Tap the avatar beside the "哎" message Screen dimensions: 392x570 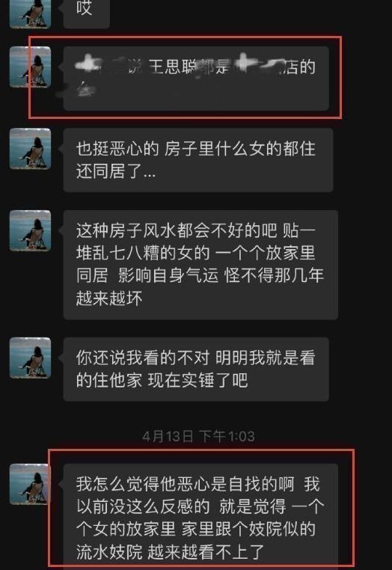point(30,13)
